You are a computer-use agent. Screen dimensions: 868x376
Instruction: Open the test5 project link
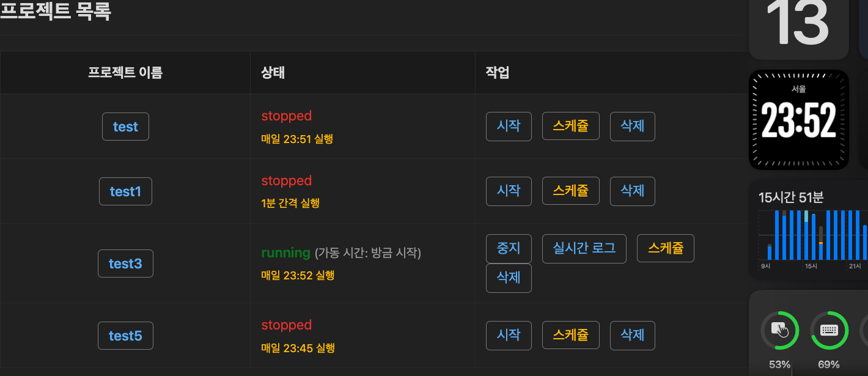(x=125, y=336)
